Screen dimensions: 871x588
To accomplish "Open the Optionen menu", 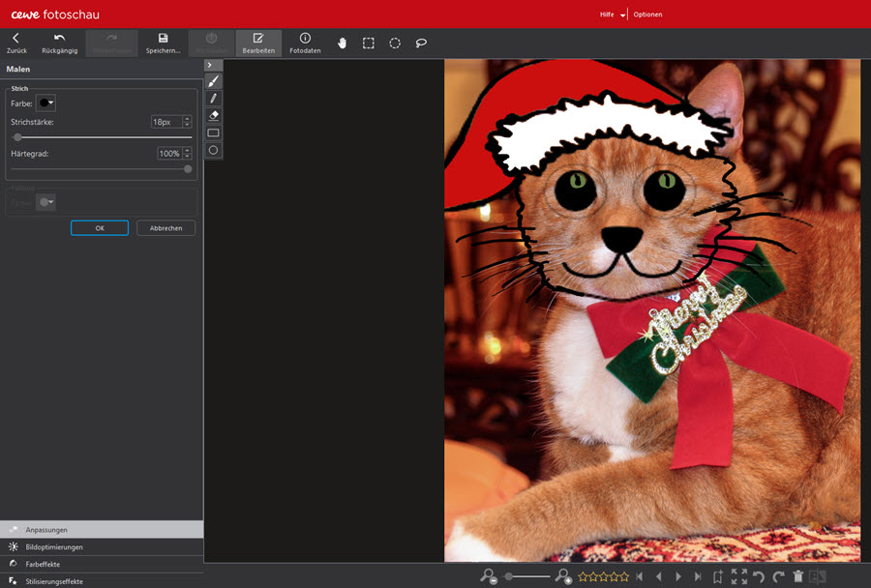I will pos(647,15).
